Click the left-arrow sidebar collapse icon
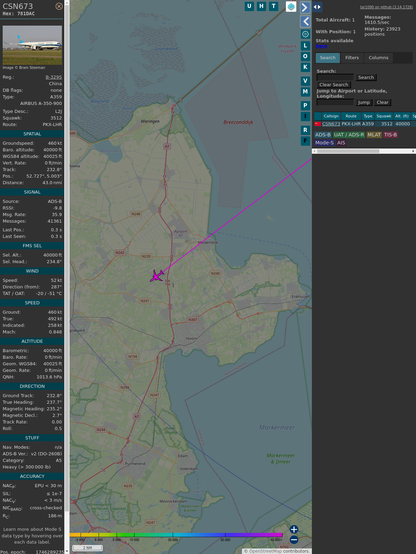 click(x=305, y=21)
